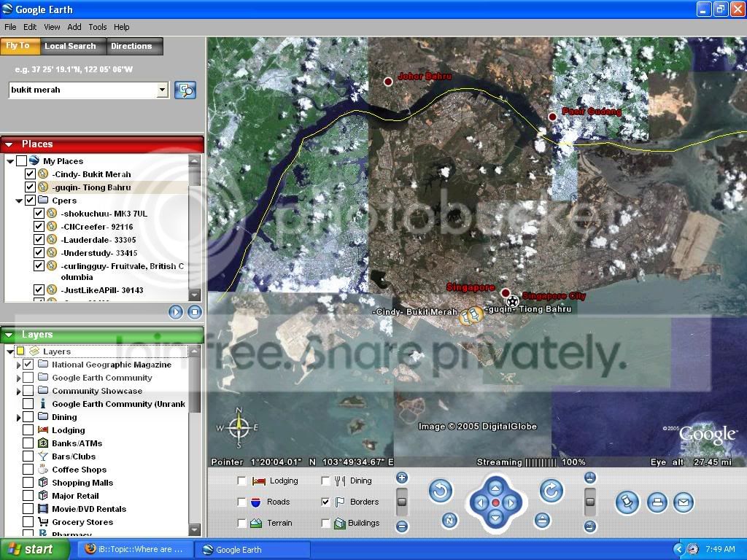Check the Coffee Shops layer
Viewport: 747px width, 560px height.
28,470
